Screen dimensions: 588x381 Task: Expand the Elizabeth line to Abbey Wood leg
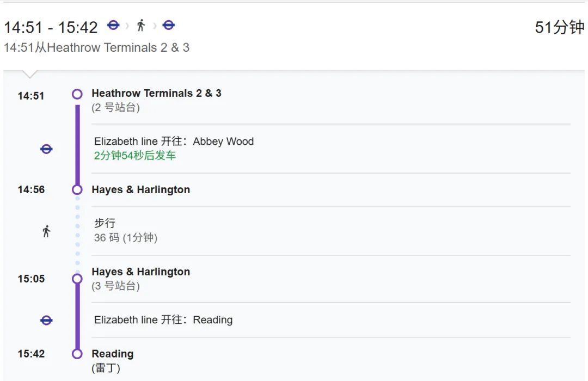coord(174,142)
